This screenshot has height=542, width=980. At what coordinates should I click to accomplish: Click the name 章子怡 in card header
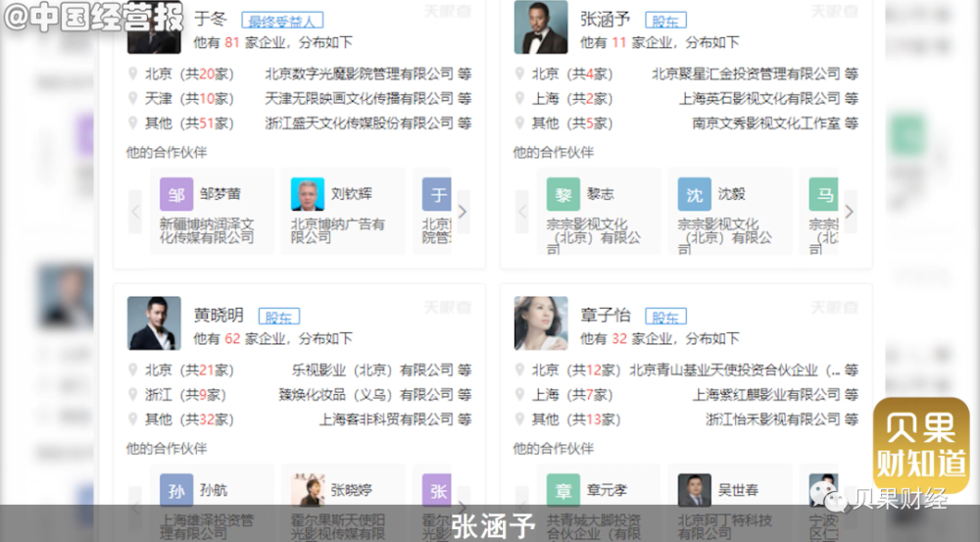coord(605,315)
